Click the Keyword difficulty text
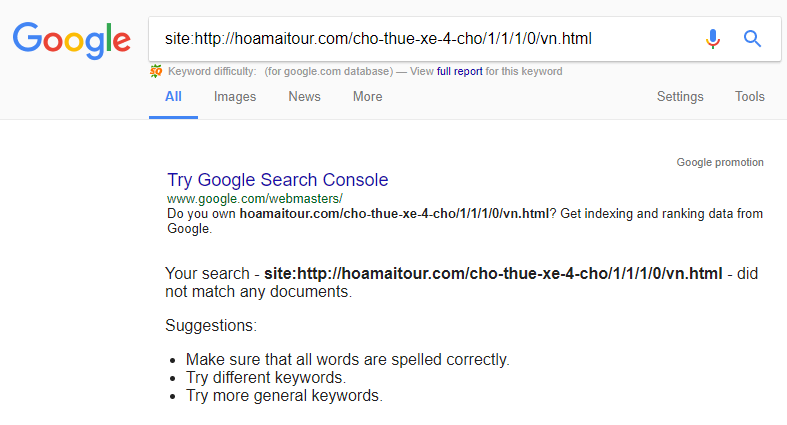Screen dimensions: 787x425 (x=212, y=71)
